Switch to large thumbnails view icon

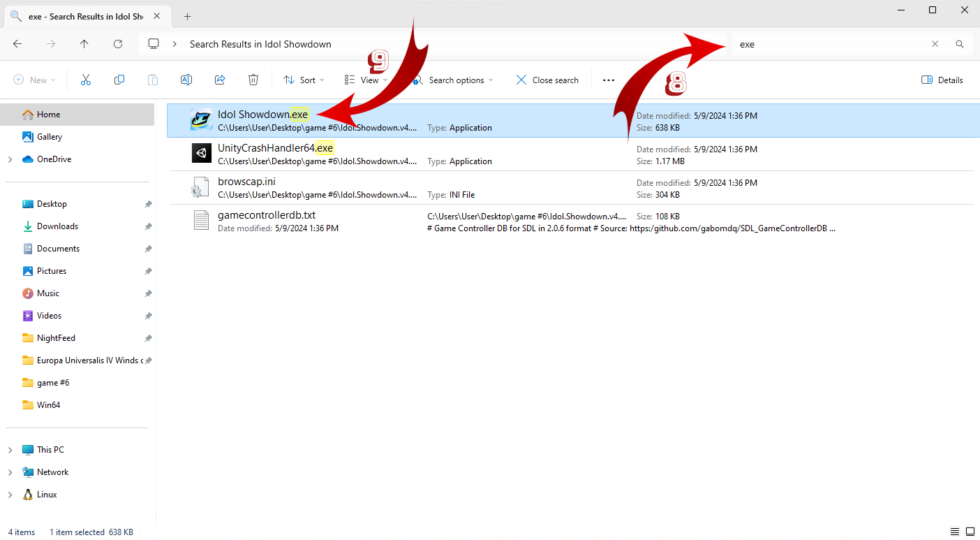pyautogui.click(x=970, y=532)
